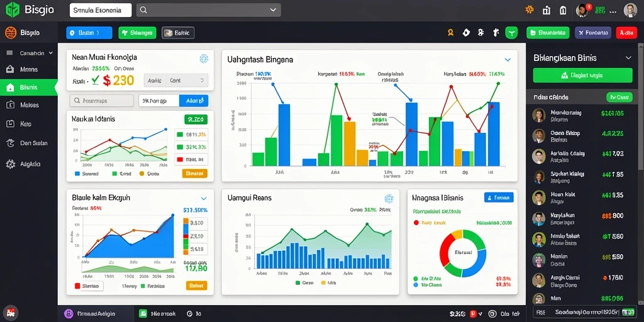Expand the top search bar dropdown arrow
This screenshot has width=644, height=322.
(x=273, y=10)
